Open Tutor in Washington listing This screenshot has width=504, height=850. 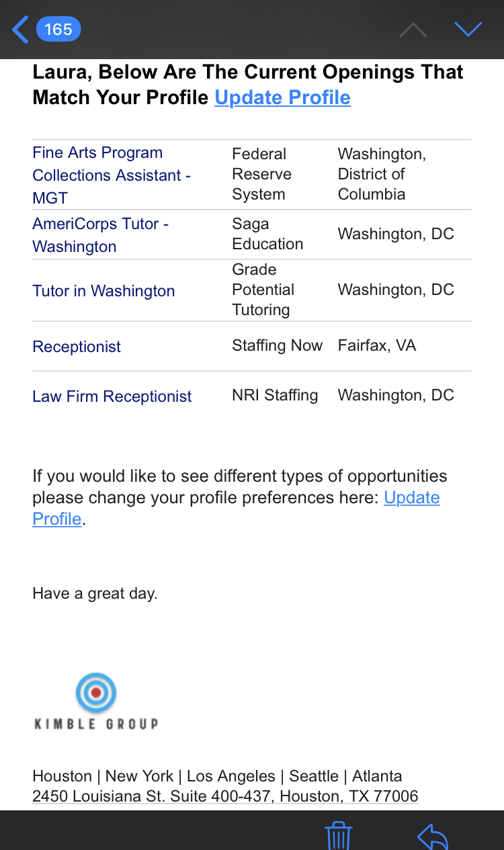coord(103,291)
